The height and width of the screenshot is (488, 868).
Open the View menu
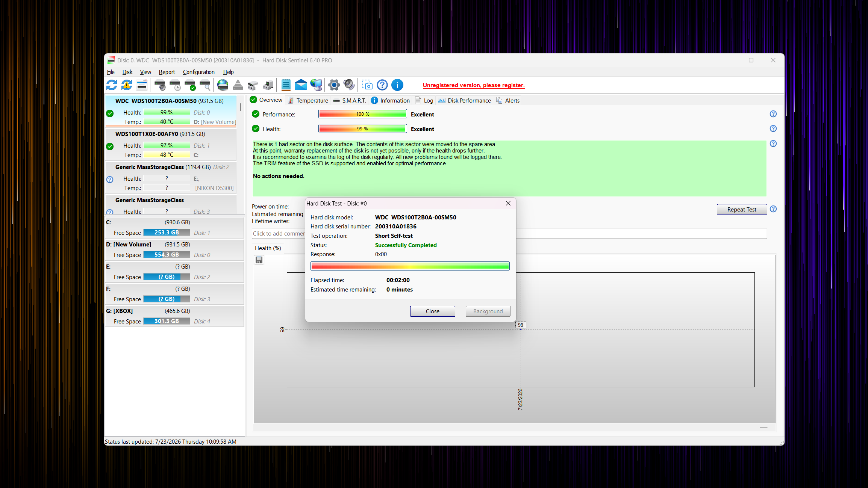click(145, 72)
